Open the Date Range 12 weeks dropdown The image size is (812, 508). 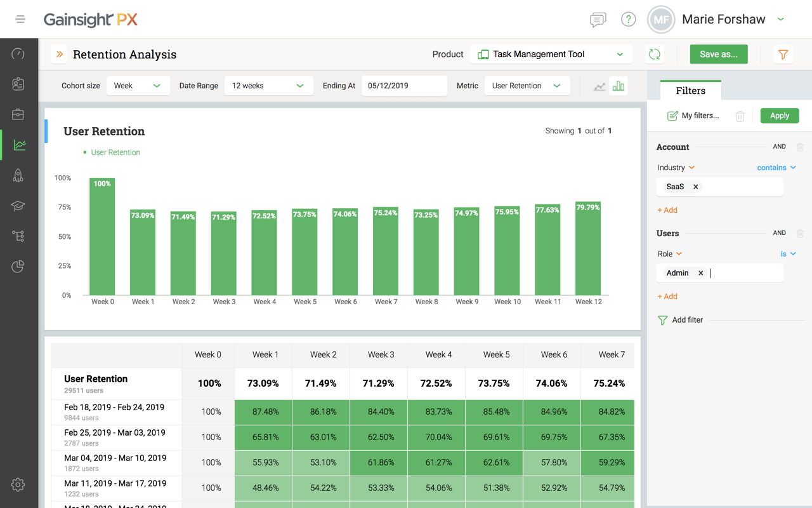[x=269, y=86]
